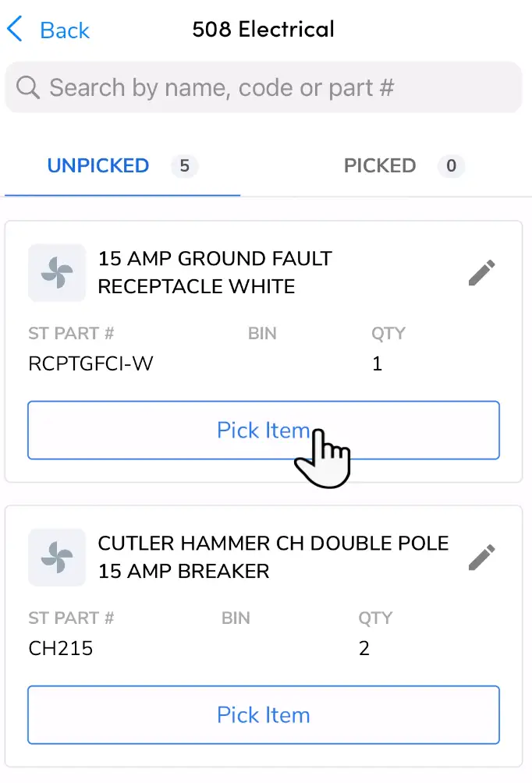Tap the magnifying glass search icon
Screen dimensions: 532x783
pyautogui.click(x=27, y=87)
